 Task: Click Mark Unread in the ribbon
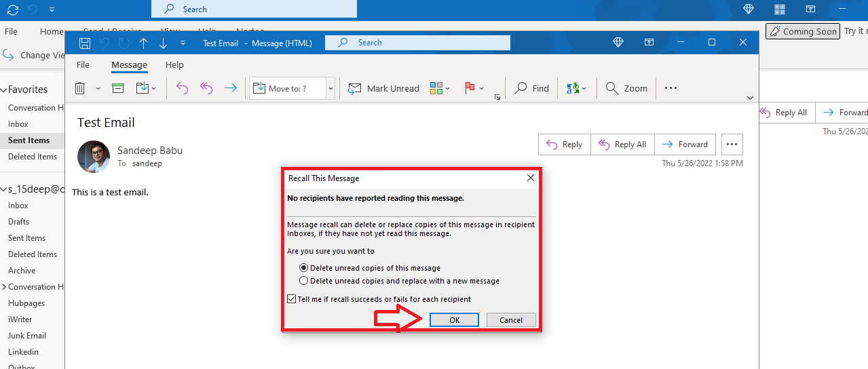pyautogui.click(x=383, y=88)
